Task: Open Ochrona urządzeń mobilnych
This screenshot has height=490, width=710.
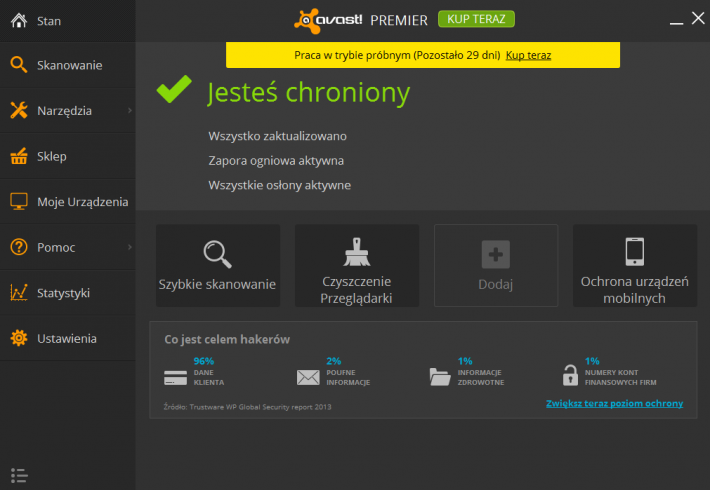Action: coord(635,266)
